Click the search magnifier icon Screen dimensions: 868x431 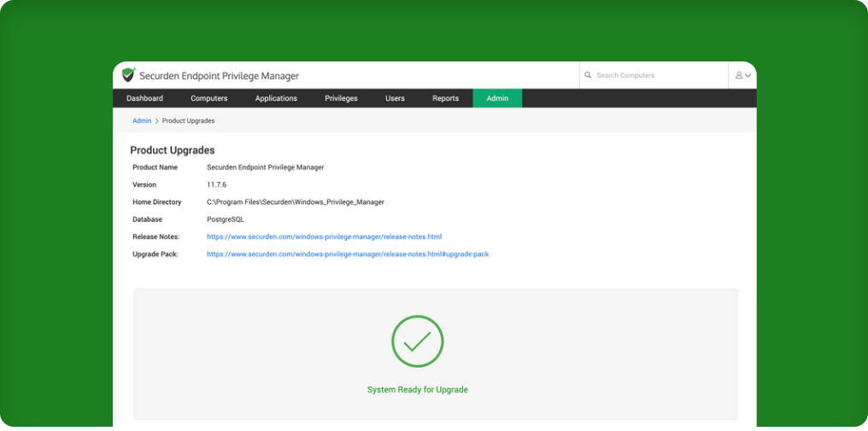click(x=588, y=75)
